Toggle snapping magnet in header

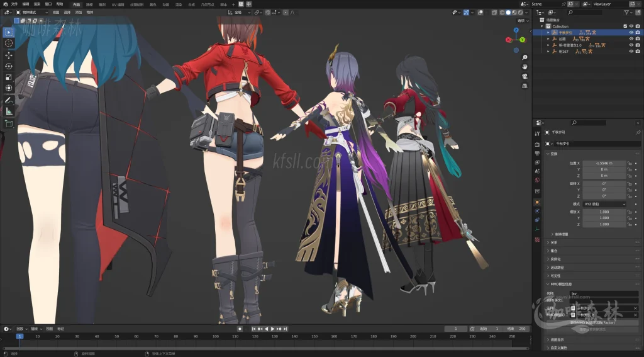pos(268,13)
